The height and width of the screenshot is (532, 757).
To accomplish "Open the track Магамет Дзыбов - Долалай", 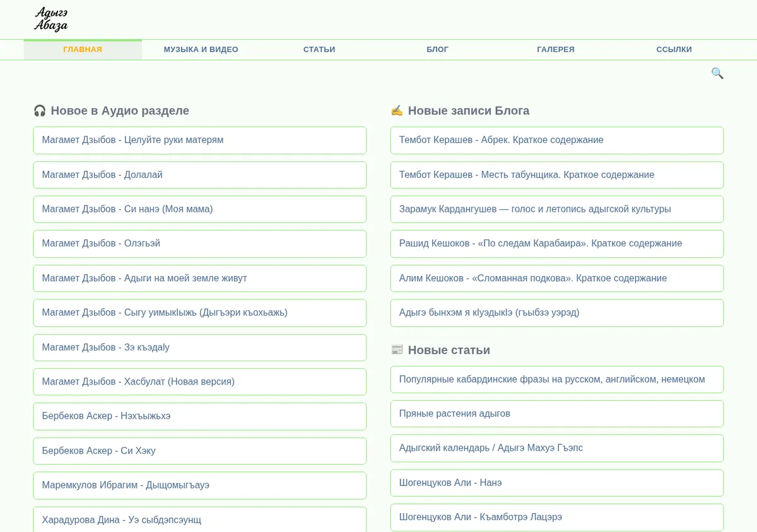I will coord(200,175).
